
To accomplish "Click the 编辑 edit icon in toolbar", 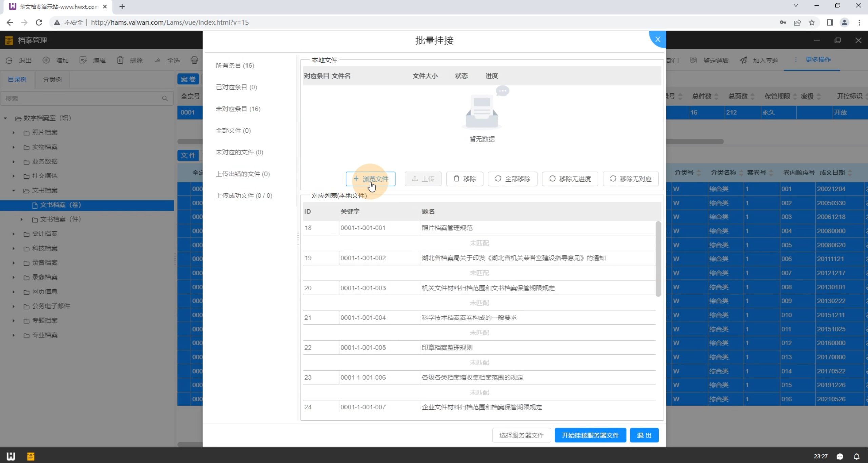I will pos(83,60).
